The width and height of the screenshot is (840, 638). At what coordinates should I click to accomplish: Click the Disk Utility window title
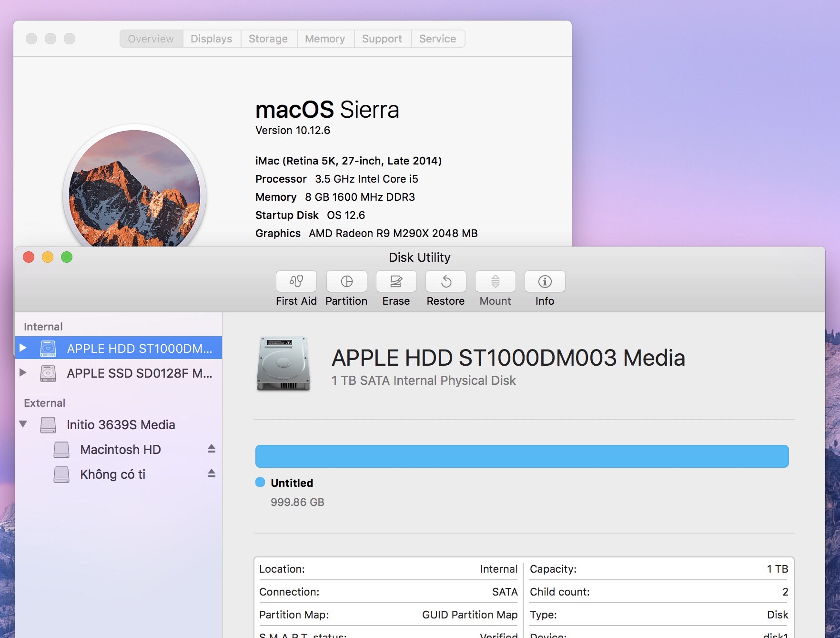click(x=420, y=257)
